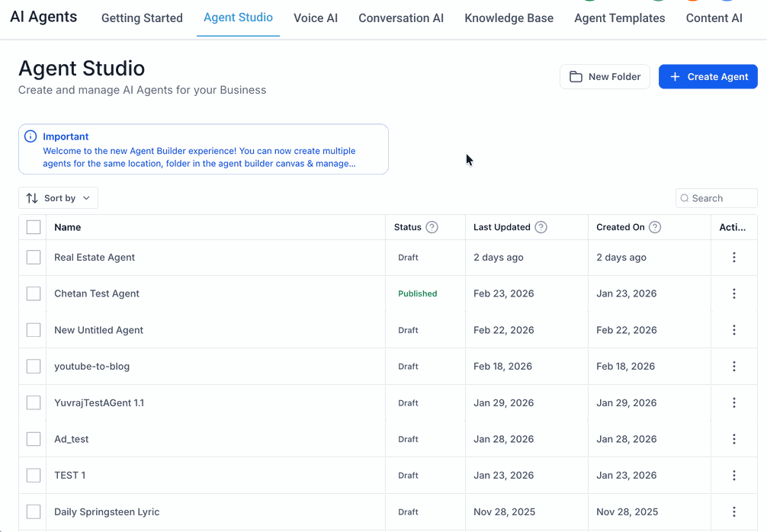
Task: Click Draft status of Real Estate Agent
Action: (x=408, y=257)
